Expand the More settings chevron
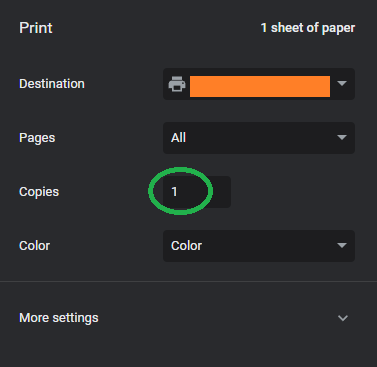Screen dimensions: 377x367 (x=343, y=318)
